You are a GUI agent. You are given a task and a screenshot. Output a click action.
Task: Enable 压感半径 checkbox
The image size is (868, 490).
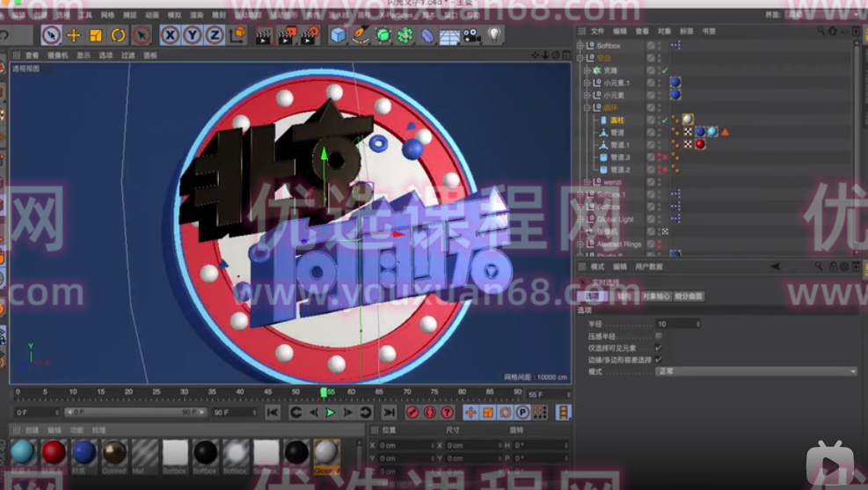click(x=659, y=336)
